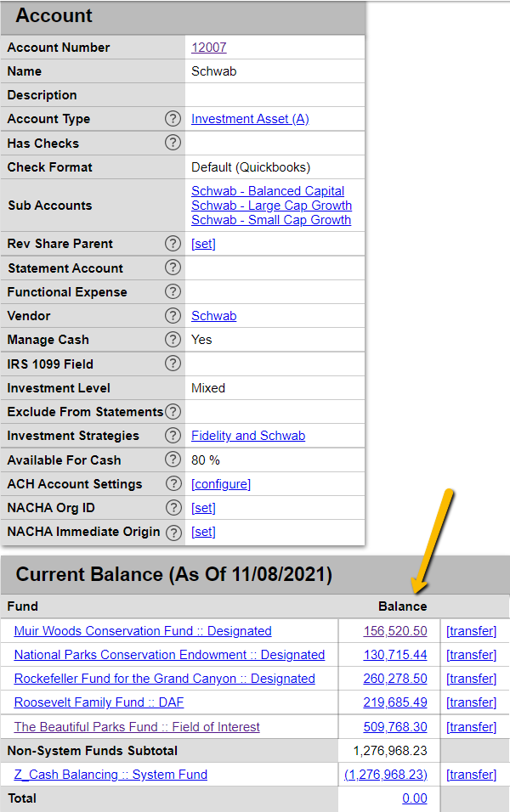Screen dimensions: 510x812
Task: Open the 0.00 total balance link
Action: click(415, 798)
